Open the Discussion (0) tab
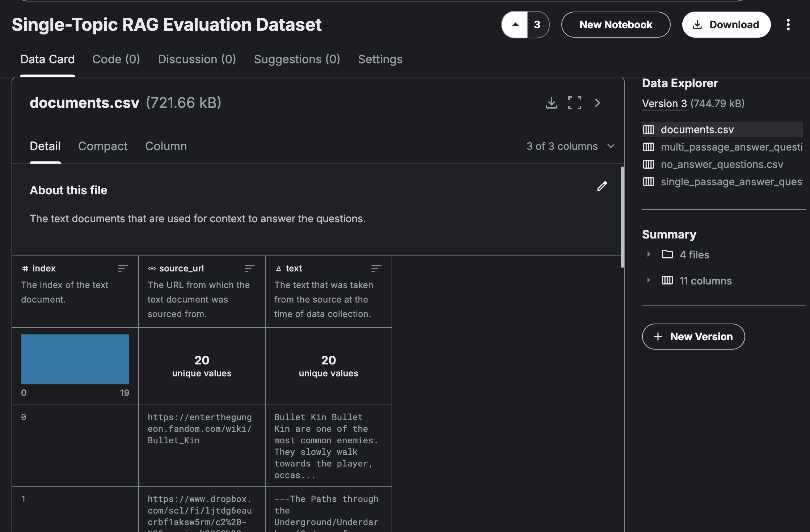Image resolution: width=810 pixels, height=532 pixels. coord(197,59)
